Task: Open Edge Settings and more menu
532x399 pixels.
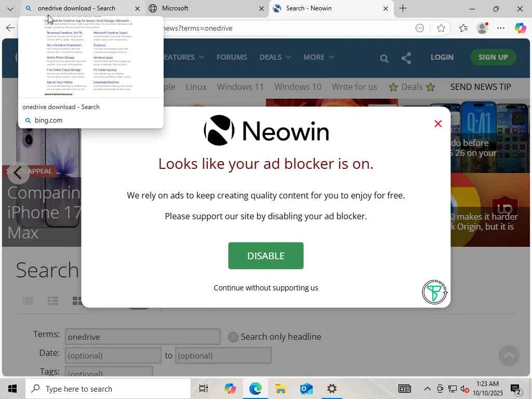Action: click(501, 29)
